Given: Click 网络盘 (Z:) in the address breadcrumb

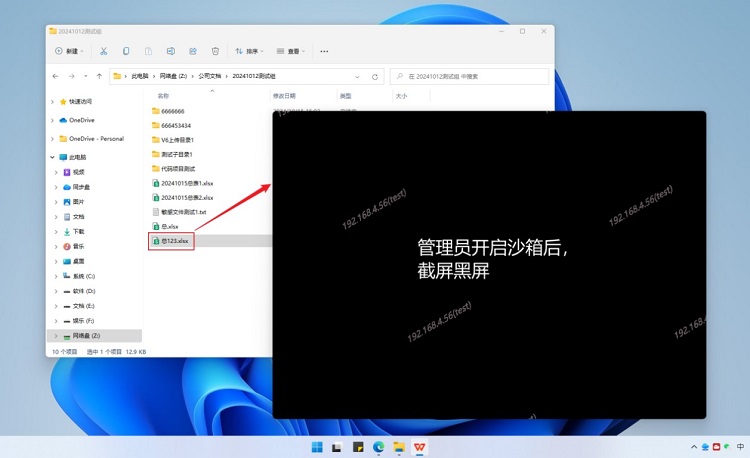Looking at the screenshot, I should click(x=173, y=76).
